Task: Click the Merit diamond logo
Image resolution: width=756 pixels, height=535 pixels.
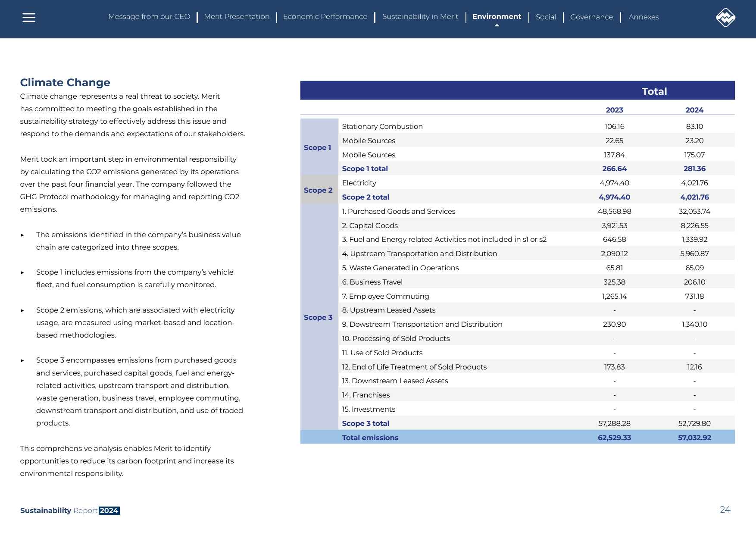Action: tap(725, 17)
